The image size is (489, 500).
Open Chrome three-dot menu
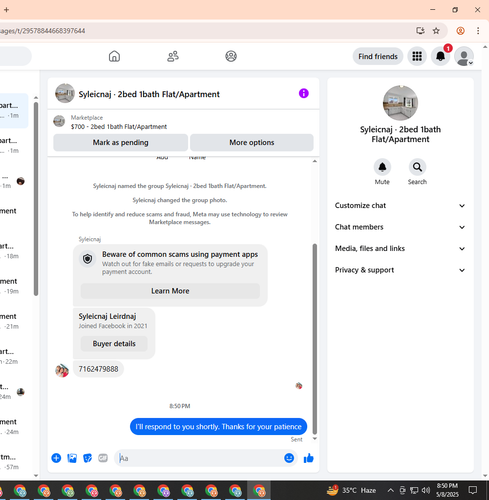click(478, 31)
